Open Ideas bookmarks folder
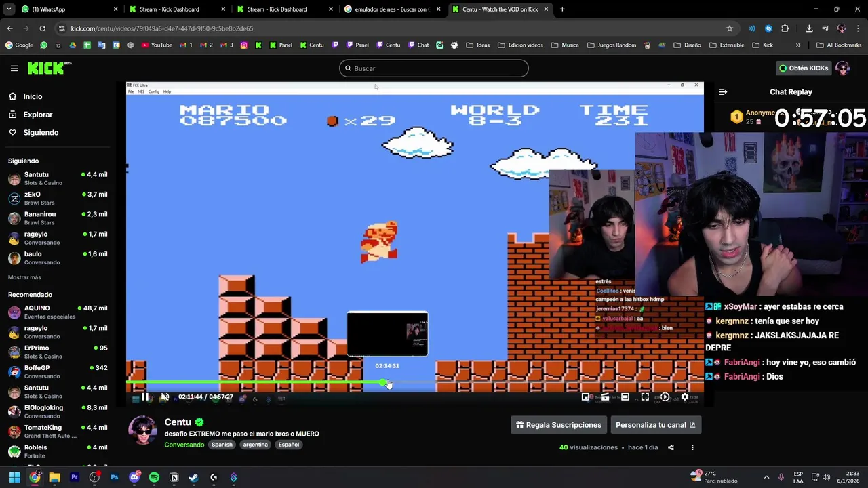This screenshot has height=488, width=868. click(477, 45)
